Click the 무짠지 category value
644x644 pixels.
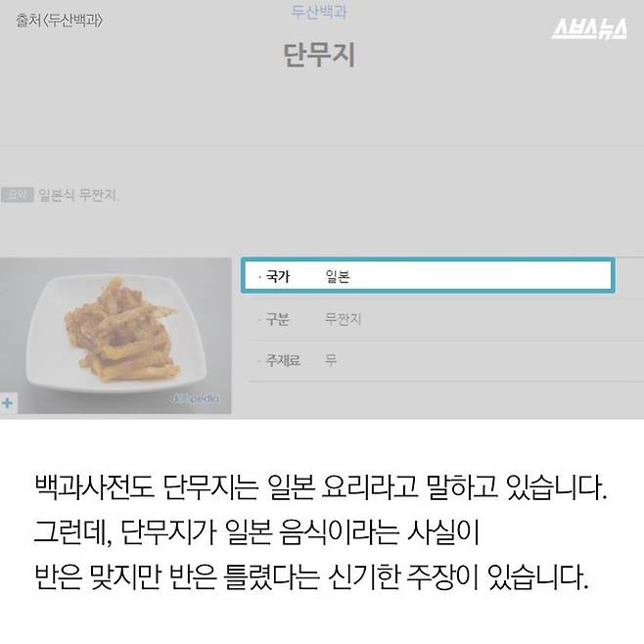[343, 319]
